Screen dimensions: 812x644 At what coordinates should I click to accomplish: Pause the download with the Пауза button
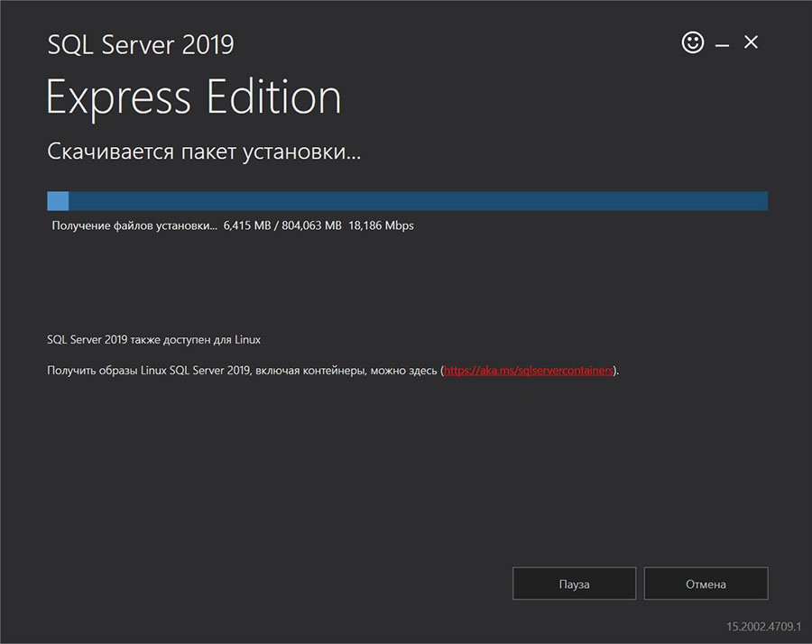574,584
